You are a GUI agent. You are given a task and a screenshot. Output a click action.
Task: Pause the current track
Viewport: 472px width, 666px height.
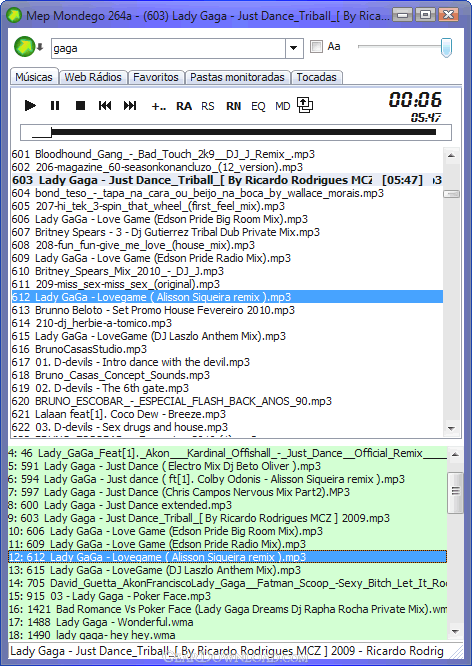pos(55,105)
